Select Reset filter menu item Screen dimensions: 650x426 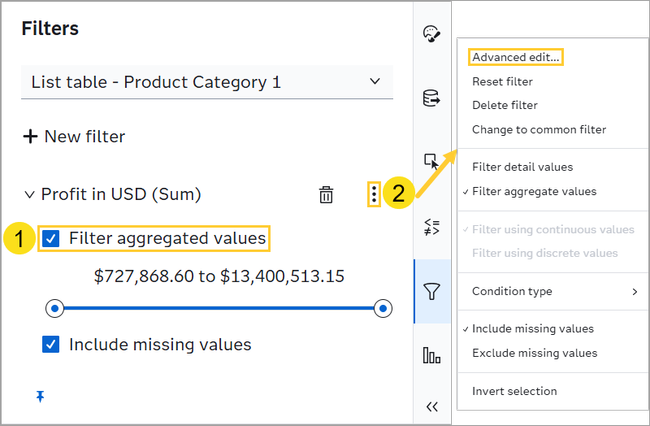click(x=502, y=82)
